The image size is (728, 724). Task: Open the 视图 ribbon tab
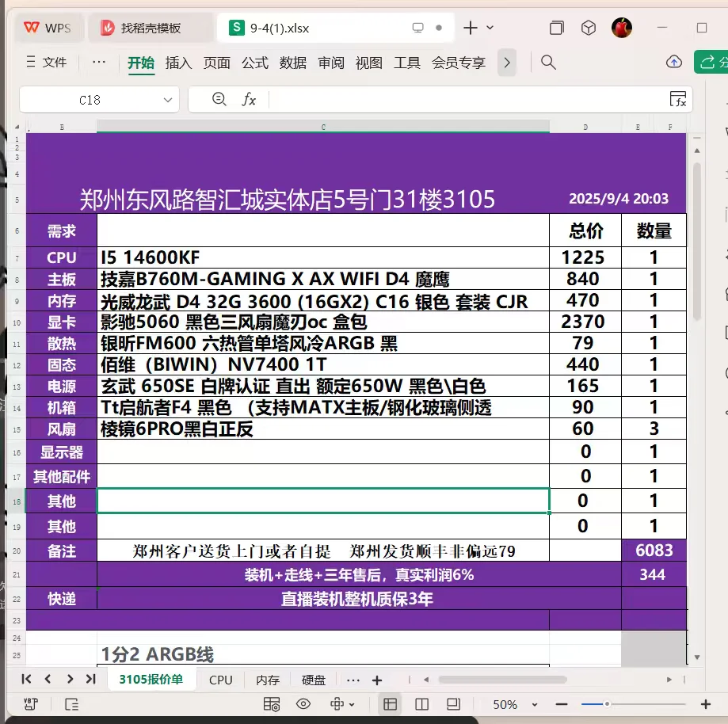[369, 63]
